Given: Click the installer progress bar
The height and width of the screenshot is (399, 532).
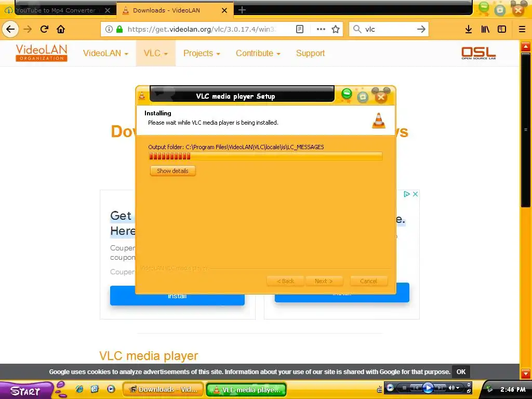Looking at the screenshot, I should (x=265, y=156).
